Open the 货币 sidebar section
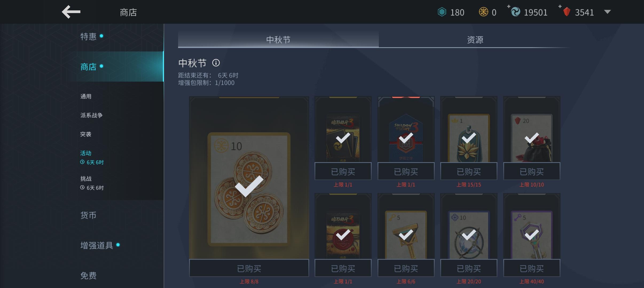 [x=88, y=215]
